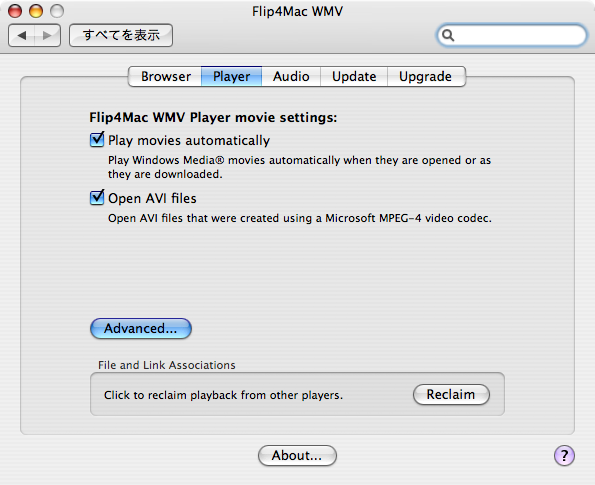Toggle Play movies automatically checkbox
Image resolution: width=595 pixels, height=485 pixels.
pos(97,140)
